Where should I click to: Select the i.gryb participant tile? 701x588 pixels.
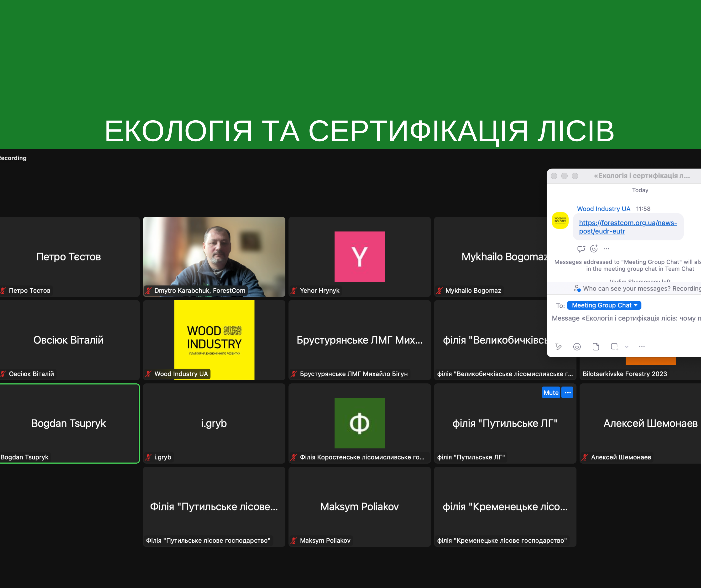pos(214,423)
